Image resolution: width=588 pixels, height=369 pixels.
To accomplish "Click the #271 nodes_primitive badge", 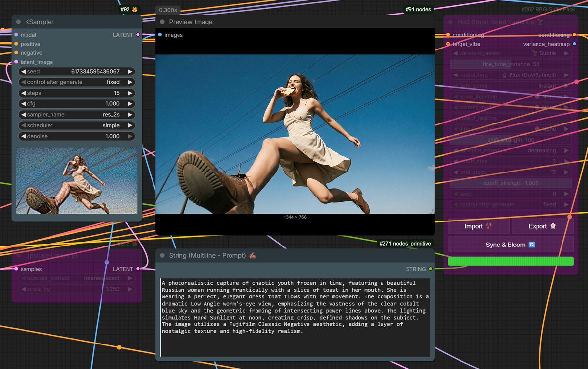I will pos(405,244).
